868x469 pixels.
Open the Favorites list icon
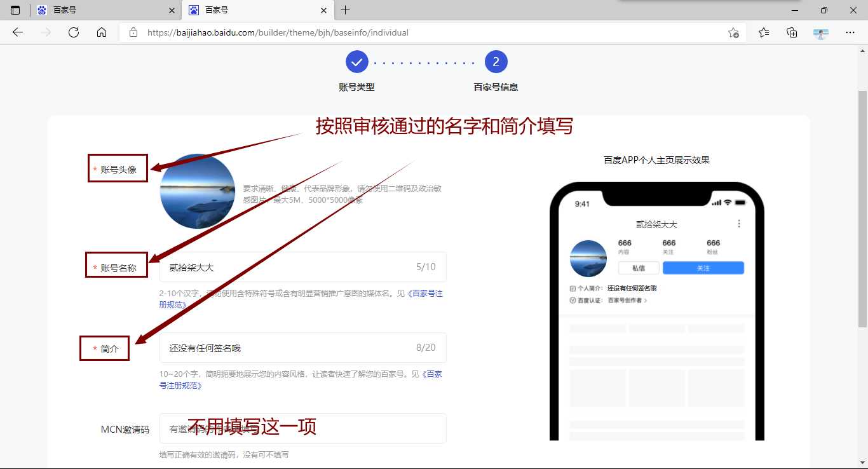tap(764, 32)
